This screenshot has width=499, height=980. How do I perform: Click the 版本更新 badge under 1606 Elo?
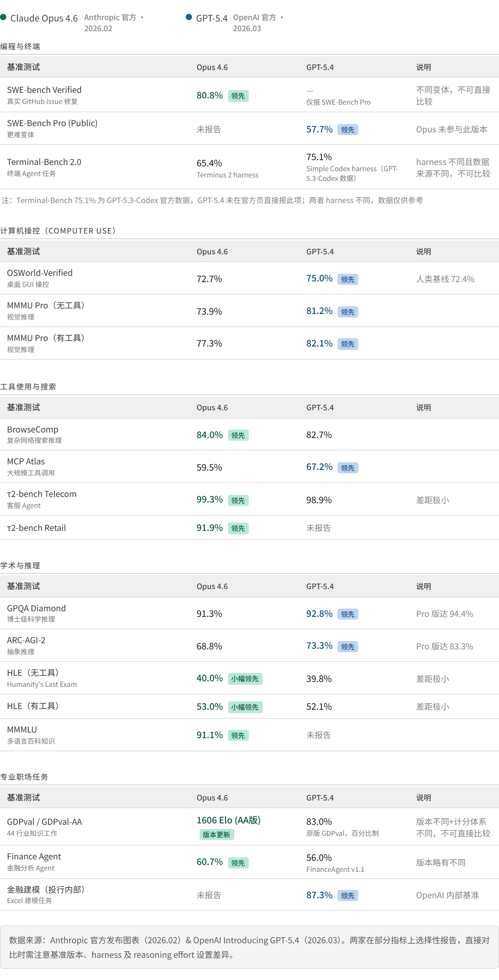217,834
